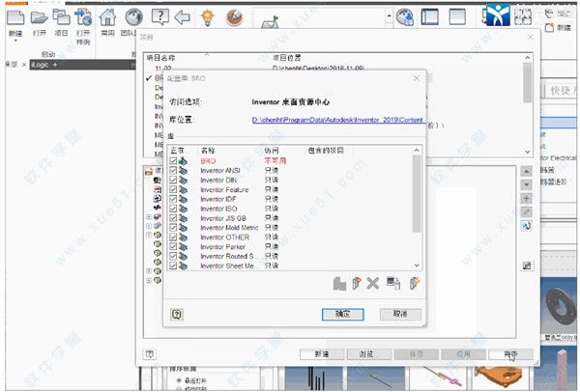
Task: Toggle the Inventor ISO checkbox
Action: 173,209
